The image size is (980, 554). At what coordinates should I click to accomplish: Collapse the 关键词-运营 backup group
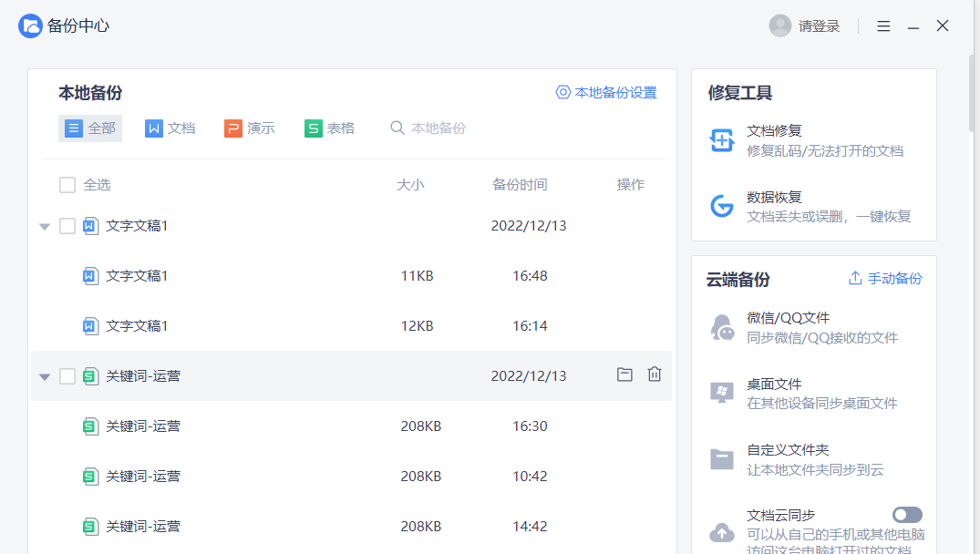click(x=44, y=374)
